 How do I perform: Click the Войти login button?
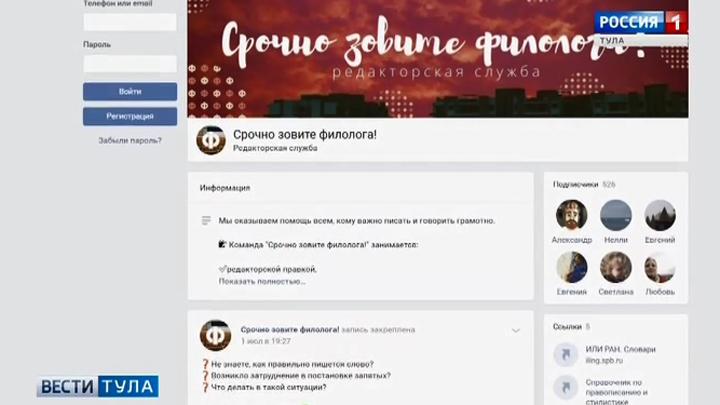pos(130,91)
